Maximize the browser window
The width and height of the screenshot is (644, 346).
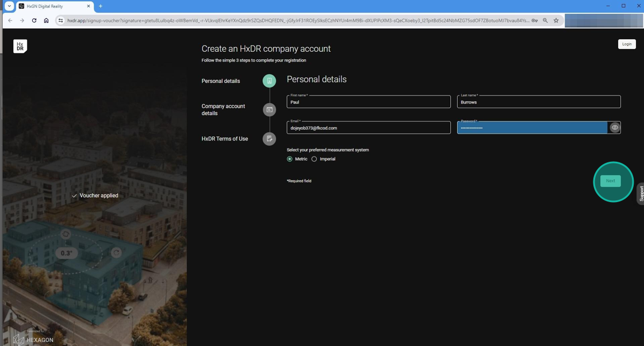[623, 6]
